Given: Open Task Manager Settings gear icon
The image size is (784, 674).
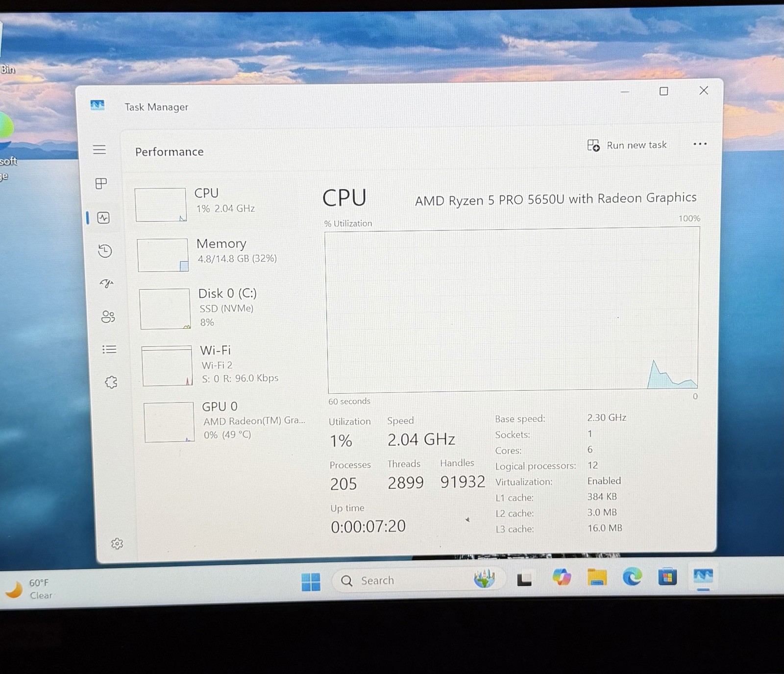Looking at the screenshot, I should 117,544.
